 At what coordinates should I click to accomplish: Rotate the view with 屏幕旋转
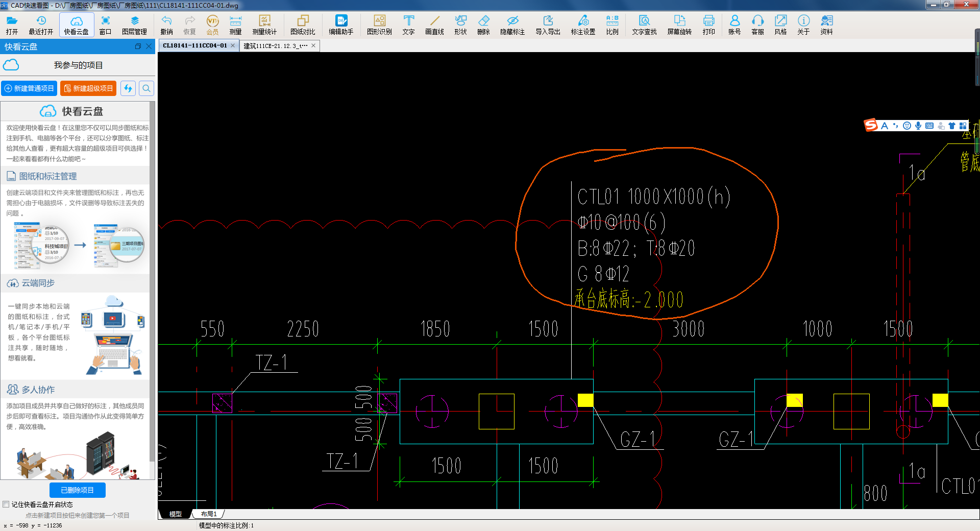[x=679, y=25]
